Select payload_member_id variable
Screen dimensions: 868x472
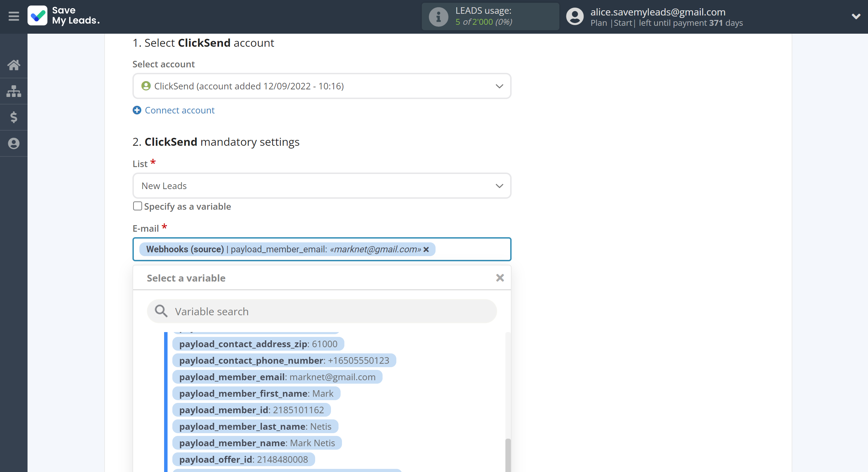click(251, 410)
